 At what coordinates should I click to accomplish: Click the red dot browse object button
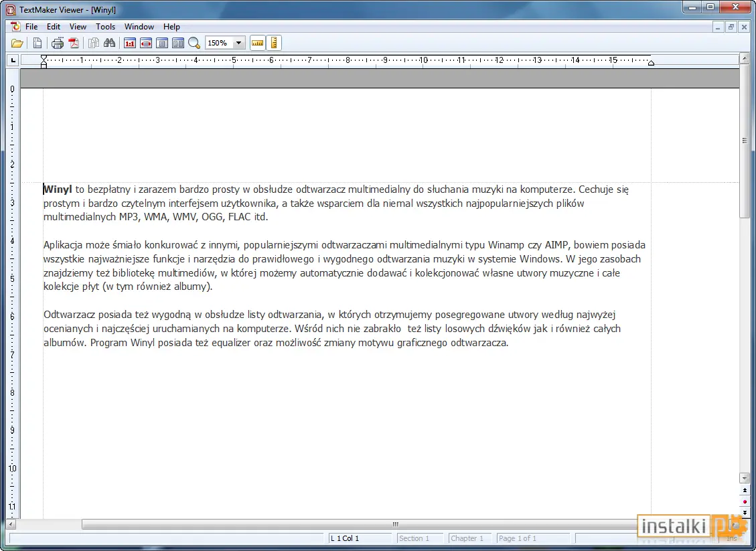(745, 502)
